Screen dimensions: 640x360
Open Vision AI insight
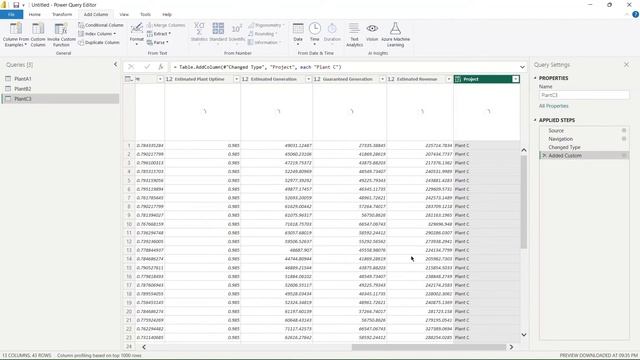tap(372, 33)
